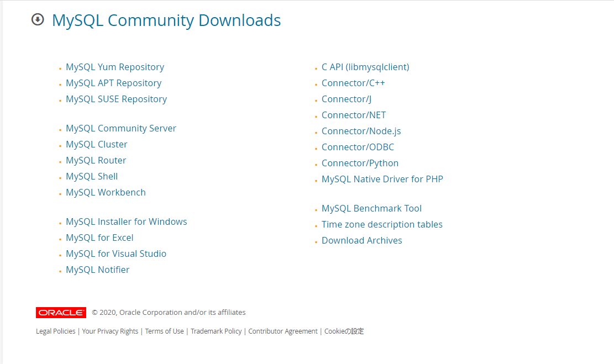Open Legal Policies in footer
Viewport: 614px width, 364px height.
point(56,331)
